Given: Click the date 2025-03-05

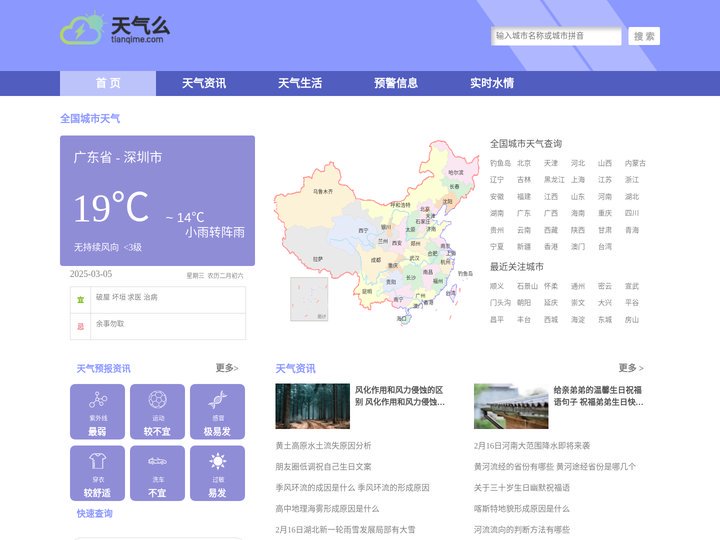Looking at the screenshot, I should pos(91,274).
